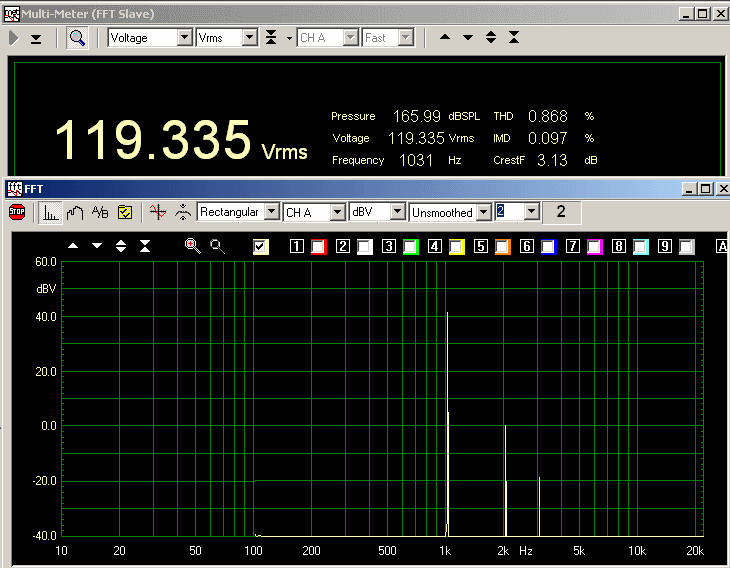Image resolution: width=730 pixels, height=568 pixels.
Task: Enable overlay 1 red checkbox
Action: 318,246
